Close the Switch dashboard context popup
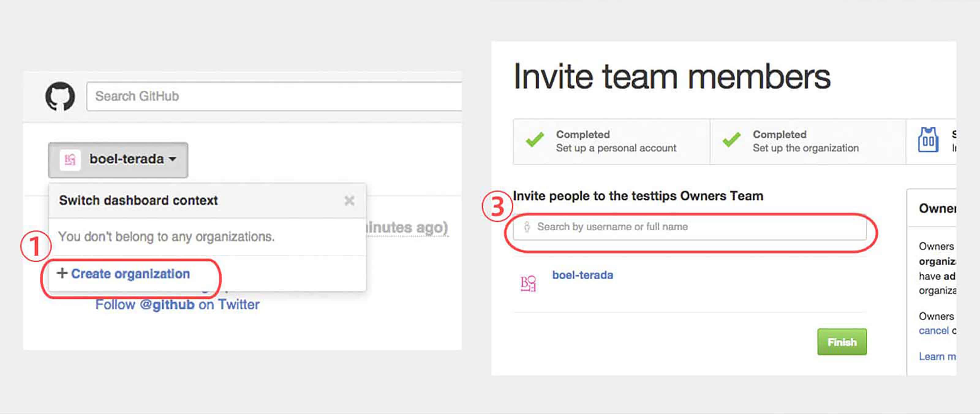The height and width of the screenshot is (414, 980). (x=349, y=201)
